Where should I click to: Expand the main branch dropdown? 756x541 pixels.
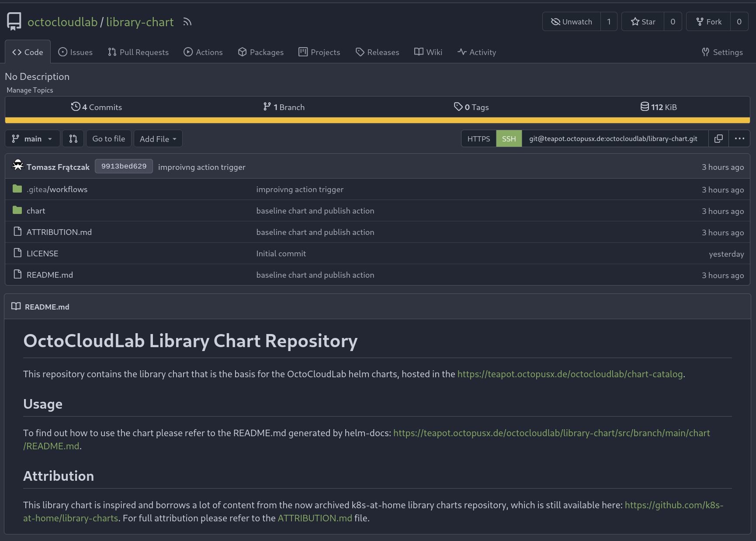[32, 138]
